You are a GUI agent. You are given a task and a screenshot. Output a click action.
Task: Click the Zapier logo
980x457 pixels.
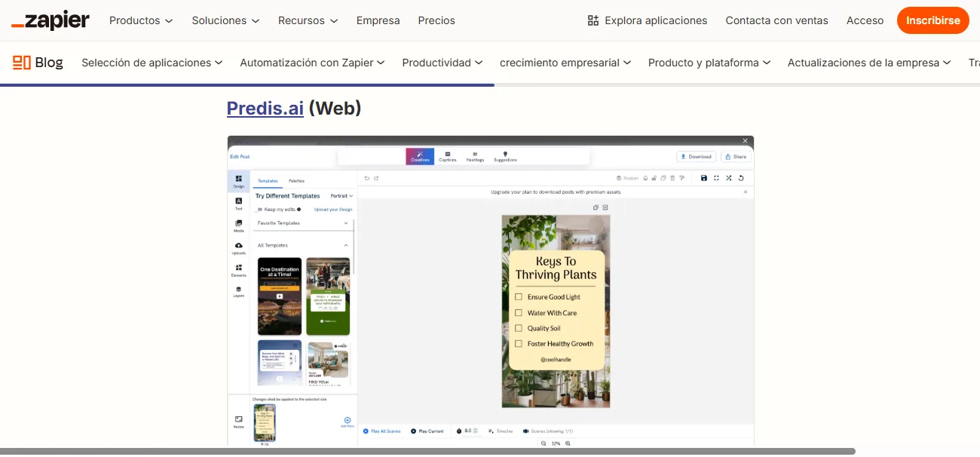tap(51, 20)
